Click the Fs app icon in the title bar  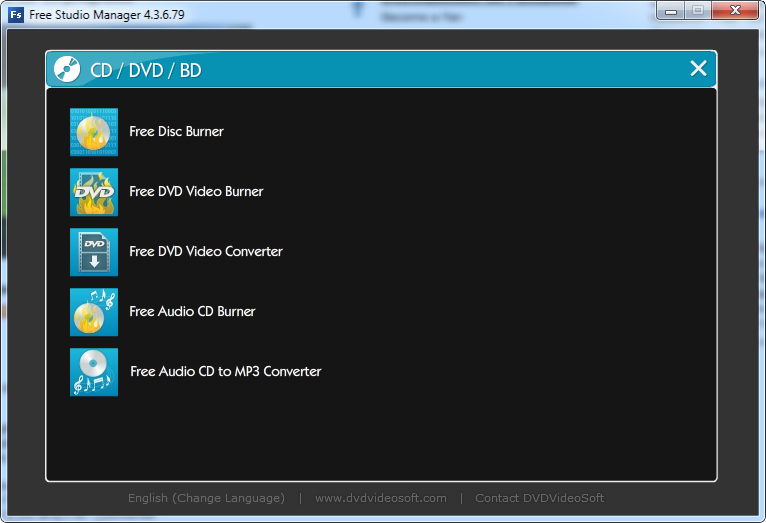point(16,15)
